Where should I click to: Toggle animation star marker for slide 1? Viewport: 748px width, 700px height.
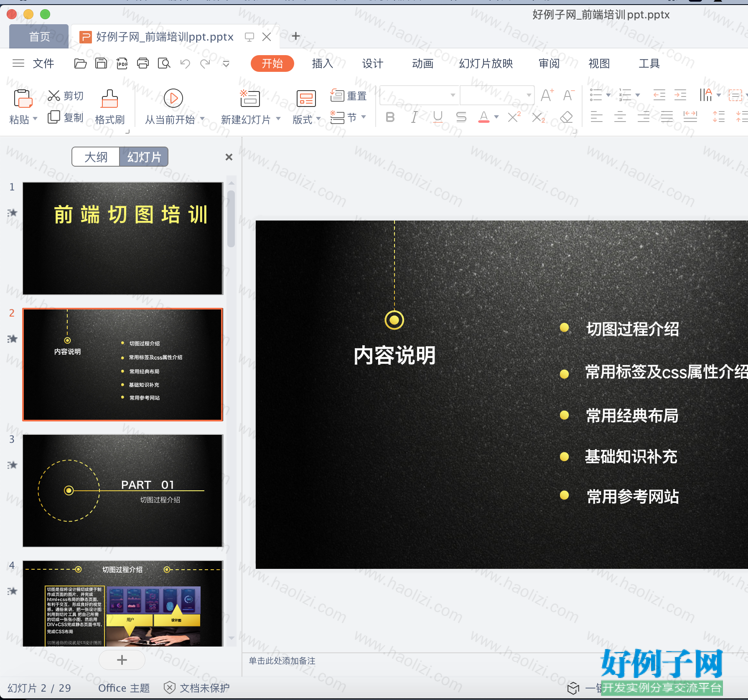[x=13, y=213]
